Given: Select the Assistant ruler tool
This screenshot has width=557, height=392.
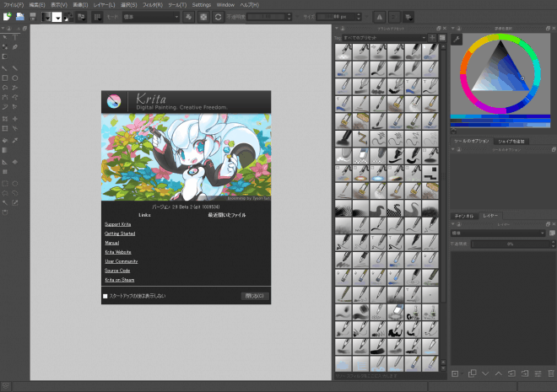Looking at the screenshot, I should coord(5,162).
